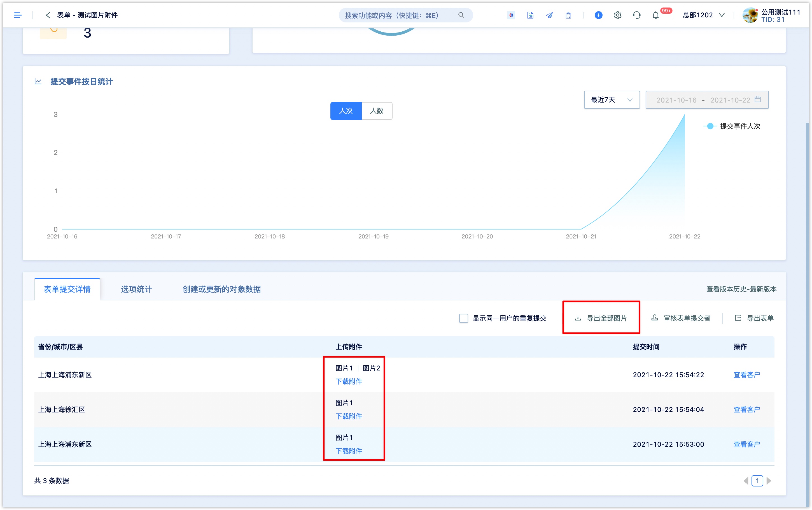
Task: Click the blue plus create icon
Action: 598,15
